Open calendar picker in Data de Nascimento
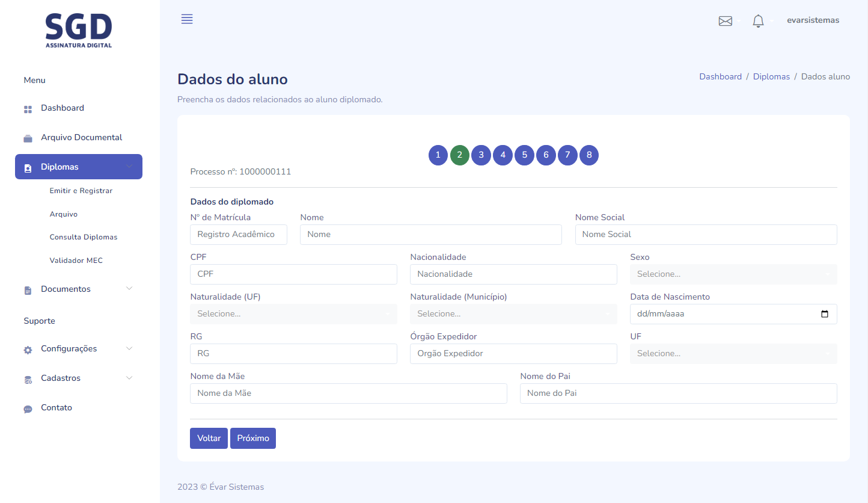This screenshot has width=868, height=503. click(824, 314)
